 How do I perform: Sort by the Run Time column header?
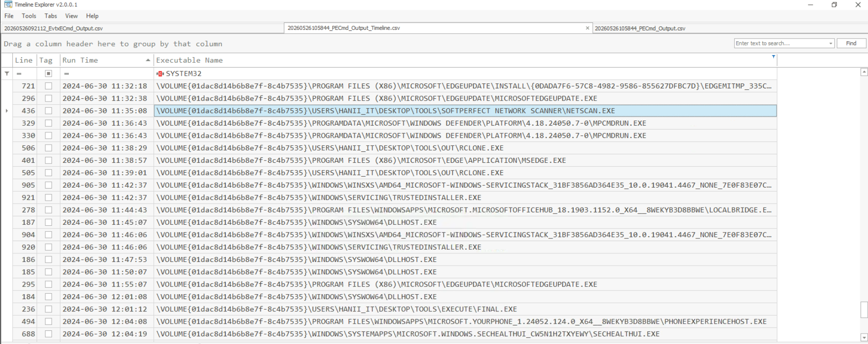click(x=107, y=60)
